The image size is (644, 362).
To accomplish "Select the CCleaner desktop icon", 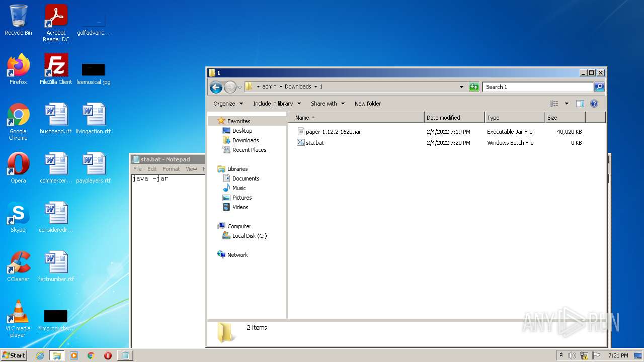I will (x=18, y=266).
